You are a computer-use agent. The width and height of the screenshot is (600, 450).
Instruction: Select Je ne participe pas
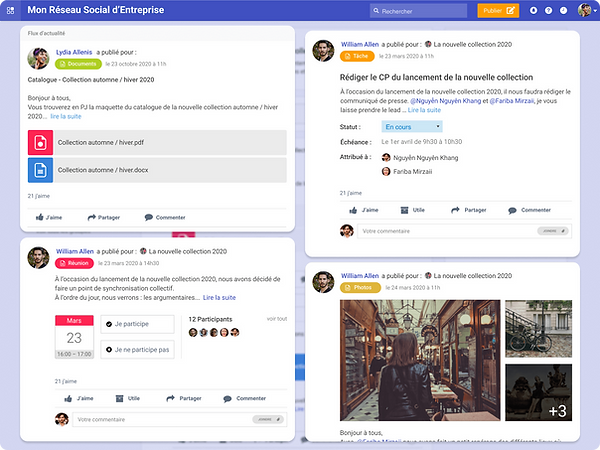[137, 349]
